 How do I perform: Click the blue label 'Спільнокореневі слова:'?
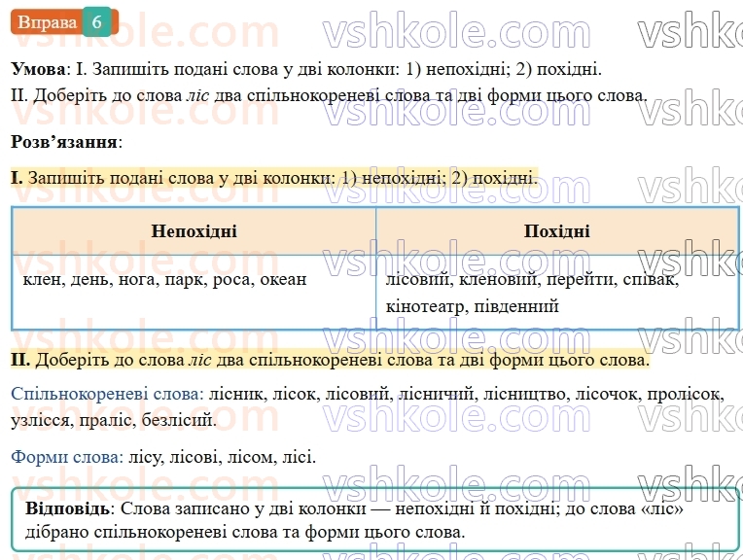pyautogui.click(x=107, y=394)
